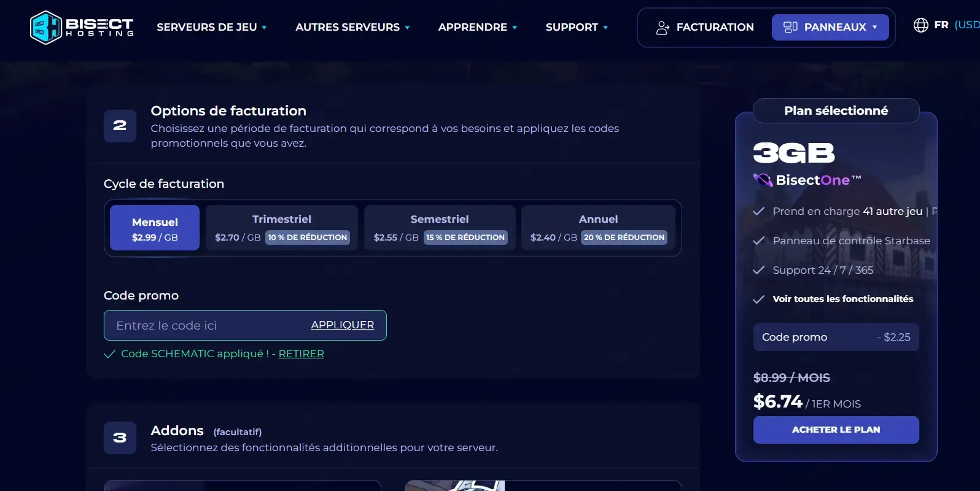Screen dimensions: 980x491
Task: Expand the Apprendre menu
Action: pyautogui.click(x=478, y=27)
